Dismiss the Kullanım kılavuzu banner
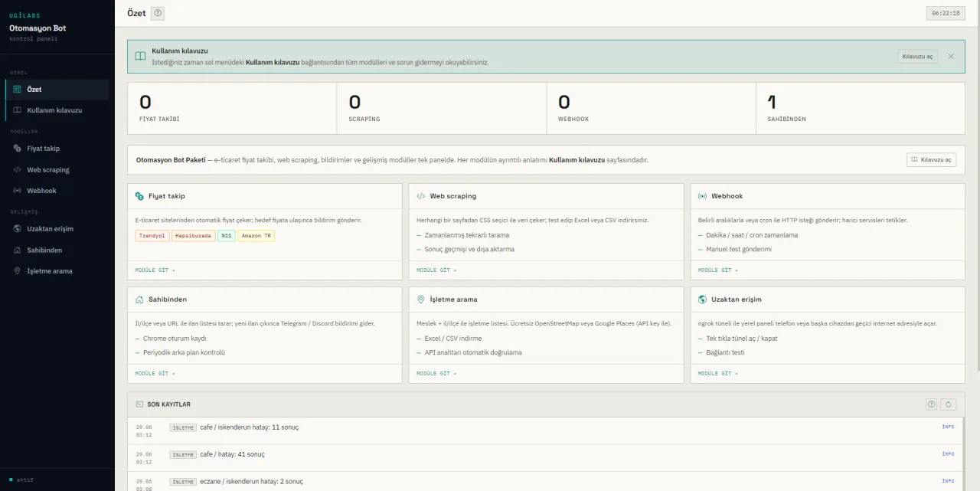Screen dimensions: 980x491 tap(951, 57)
